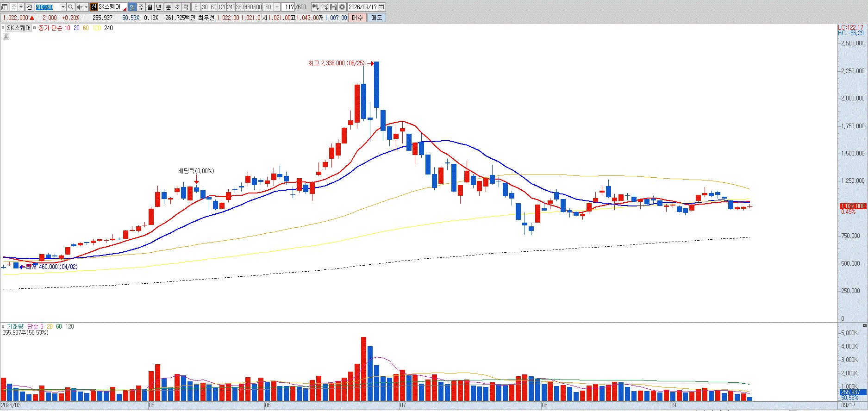Click the red '10' moving average legend

coord(67,28)
